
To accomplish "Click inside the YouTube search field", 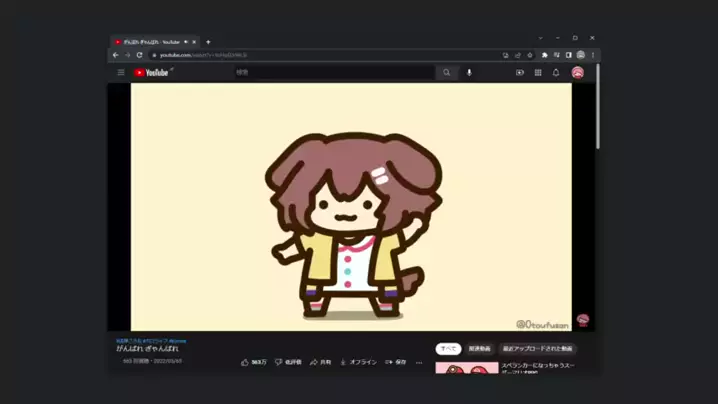I will (x=333, y=73).
